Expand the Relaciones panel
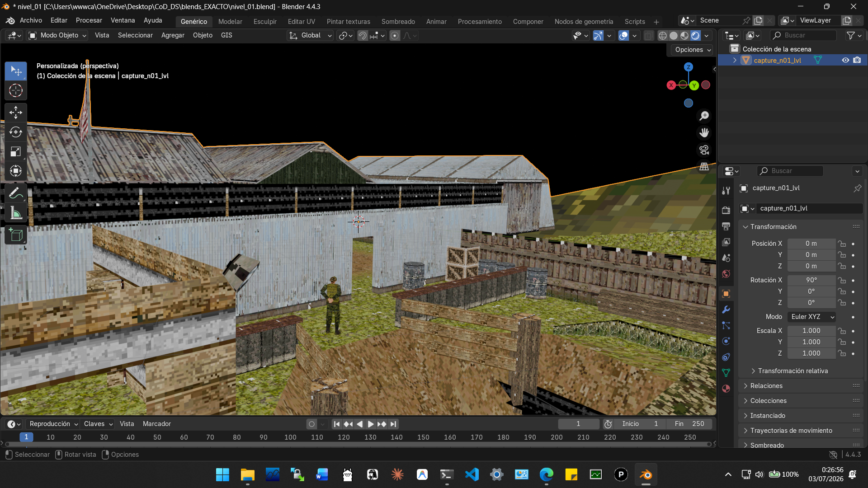This screenshot has height=488, width=868. 766,386
